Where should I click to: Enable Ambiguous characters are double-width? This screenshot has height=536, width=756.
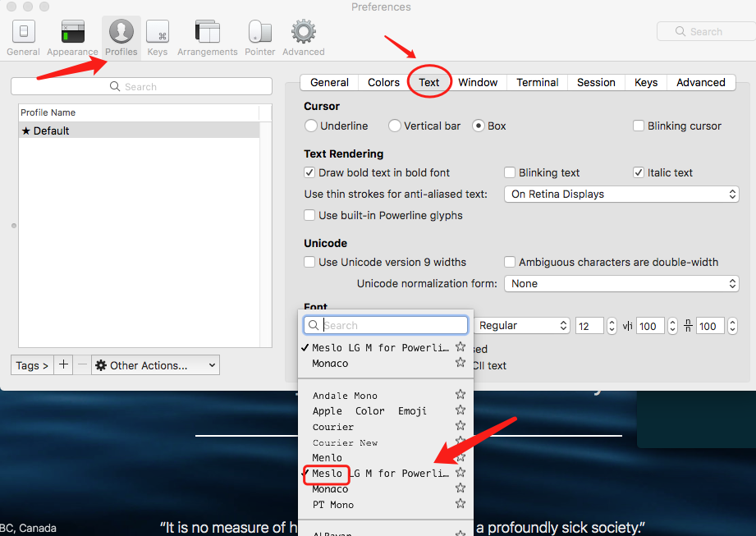coord(510,262)
